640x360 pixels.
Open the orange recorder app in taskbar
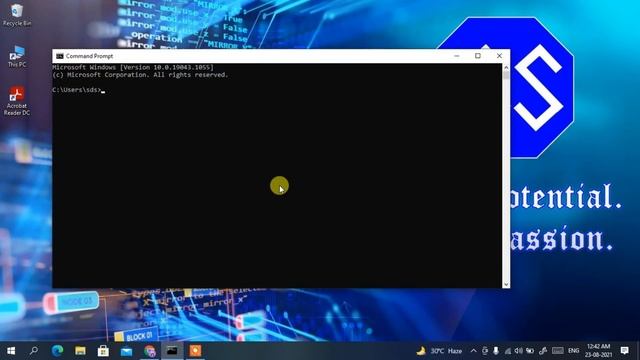tap(195, 351)
